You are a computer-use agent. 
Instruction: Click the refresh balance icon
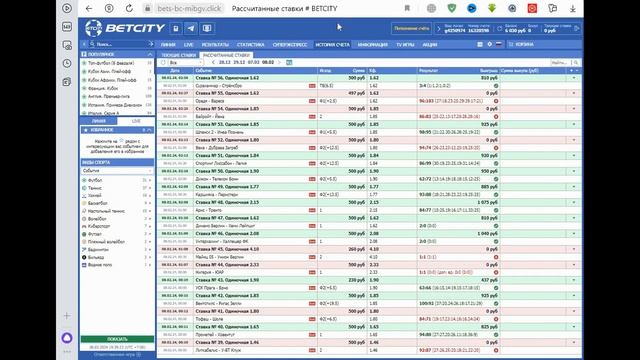click(x=499, y=28)
